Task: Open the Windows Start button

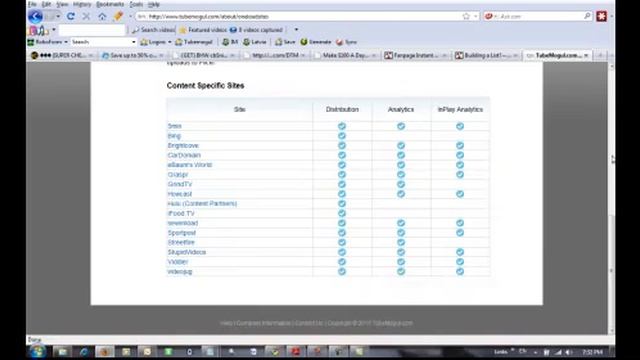Action: (38, 351)
